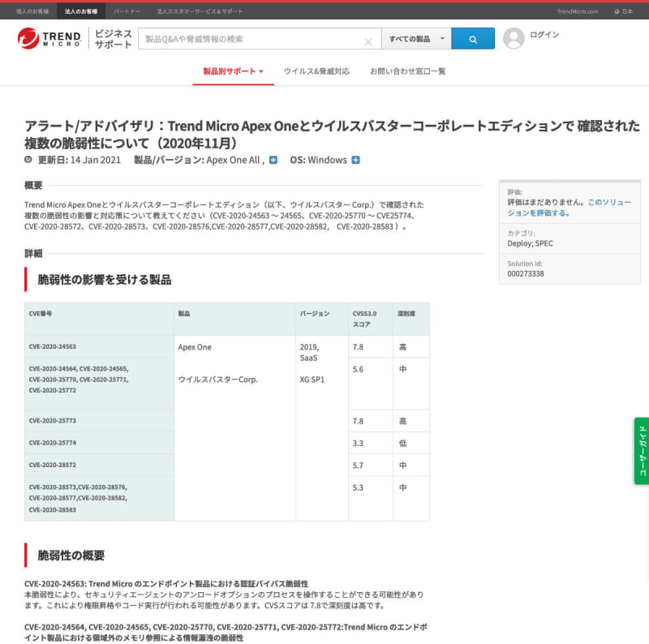This screenshot has height=644, width=649.
Task: Click the clock icon beside 更新日
Action: click(28, 160)
